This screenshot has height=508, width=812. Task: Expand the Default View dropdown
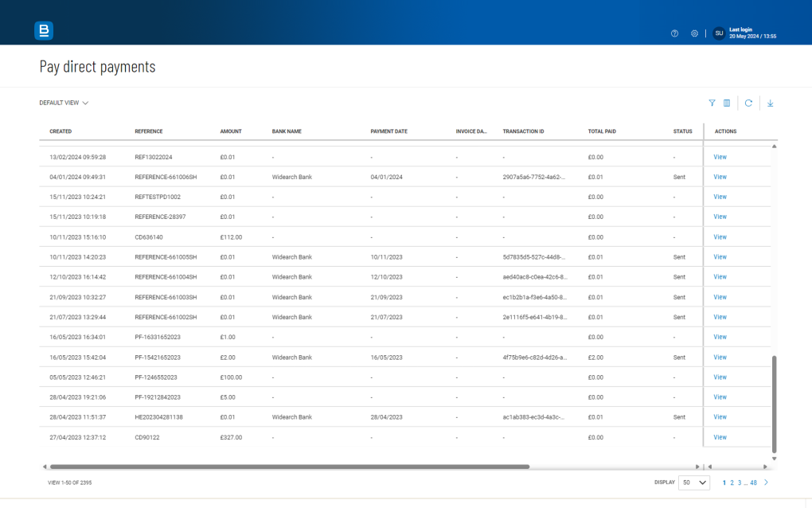[x=64, y=103]
